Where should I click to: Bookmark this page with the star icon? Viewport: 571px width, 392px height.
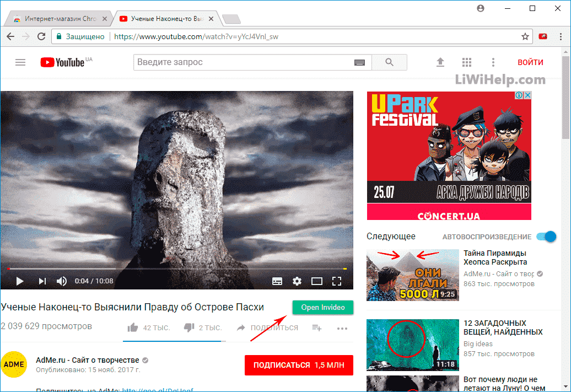tap(525, 36)
